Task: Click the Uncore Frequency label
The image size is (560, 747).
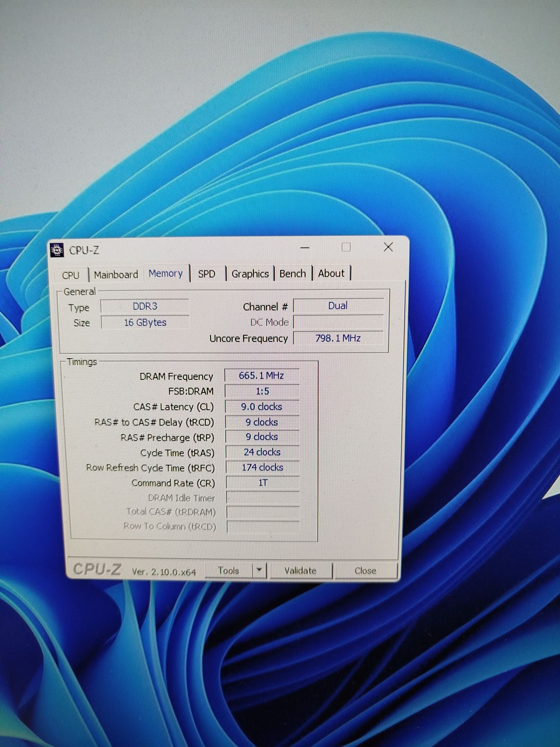Action: (x=249, y=338)
